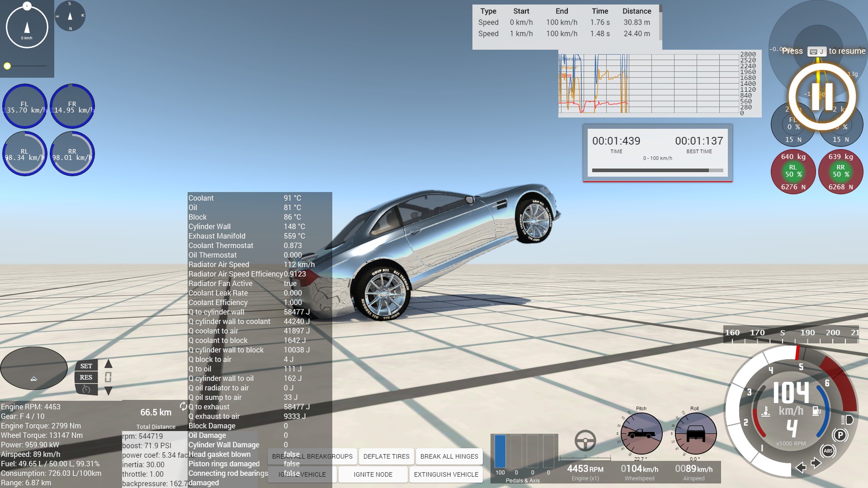This screenshot has width=868, height=488.
Task: Click the RR wheel speed gauge
Action: pos(72,154)
